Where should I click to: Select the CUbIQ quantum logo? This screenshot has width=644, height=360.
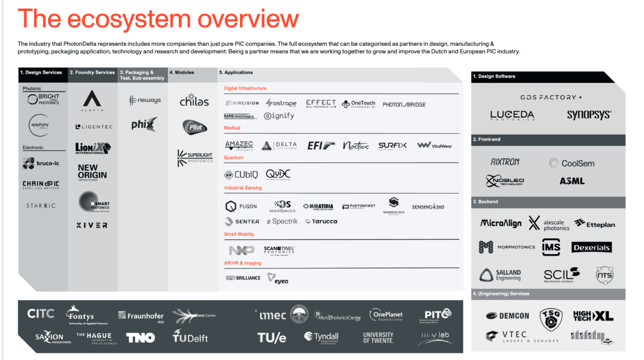241,175
